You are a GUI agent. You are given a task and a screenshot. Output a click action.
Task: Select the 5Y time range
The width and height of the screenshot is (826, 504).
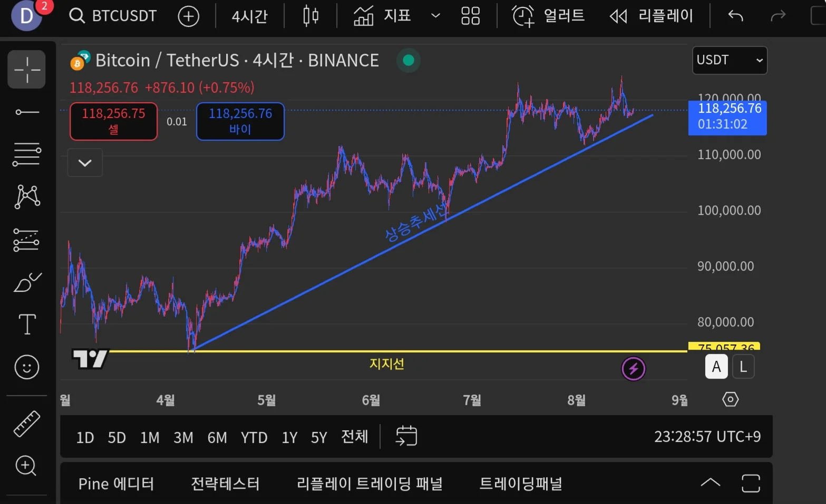(x=319, y=437)
